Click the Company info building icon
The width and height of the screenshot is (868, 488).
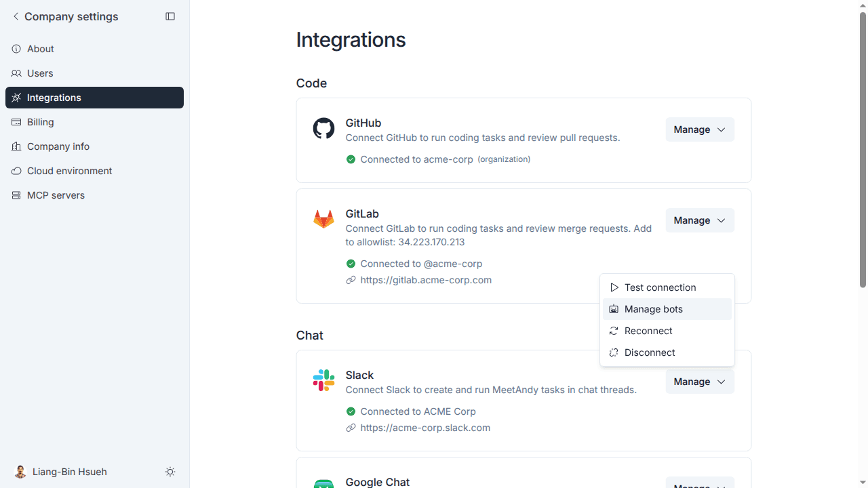pyautogui.click(x=16, y=146)
